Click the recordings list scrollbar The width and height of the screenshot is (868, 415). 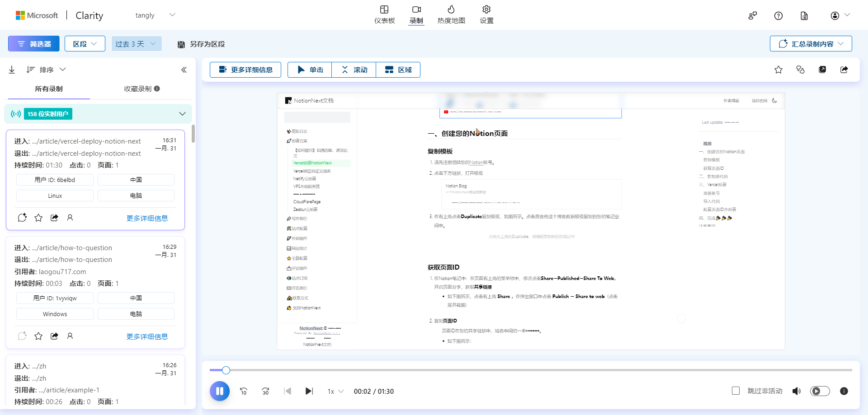point(193,134)
